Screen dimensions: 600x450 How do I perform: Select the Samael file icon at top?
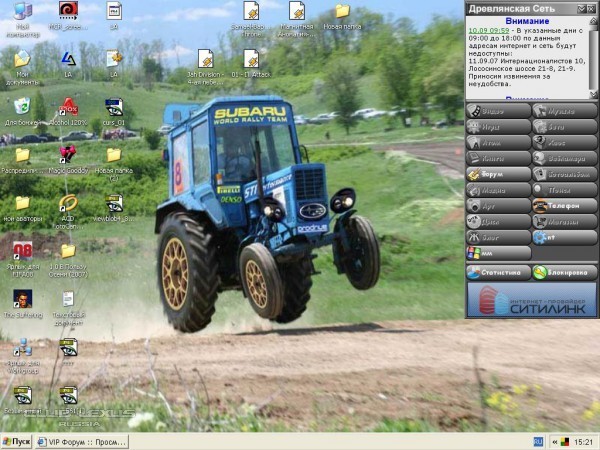click(x=251, y=19)
